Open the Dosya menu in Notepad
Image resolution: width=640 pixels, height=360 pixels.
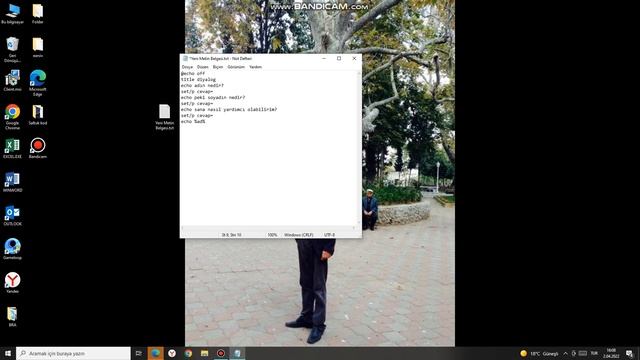[187, 67]
